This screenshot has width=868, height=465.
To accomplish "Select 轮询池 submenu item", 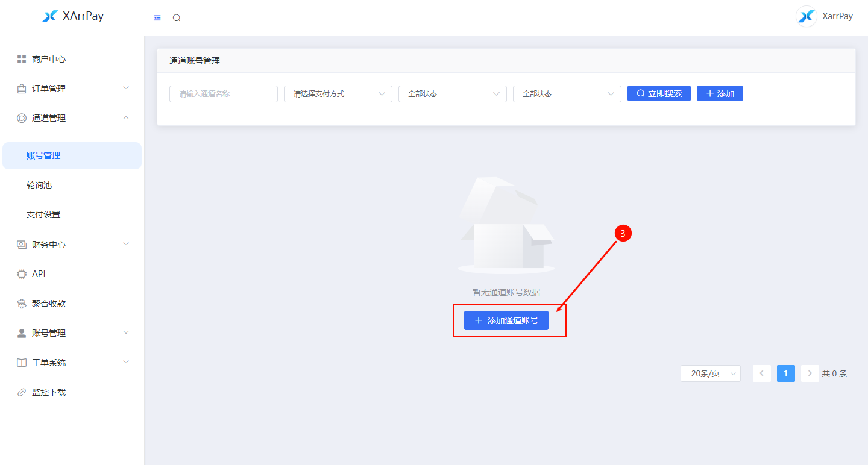I will pyautogui.click(x=39, y=185).
